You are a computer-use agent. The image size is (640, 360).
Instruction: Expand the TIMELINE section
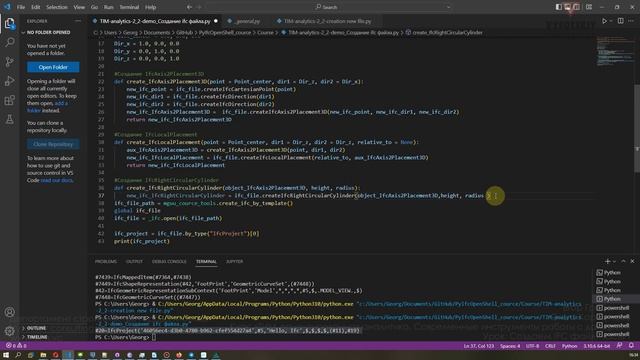tap(37, 337)
